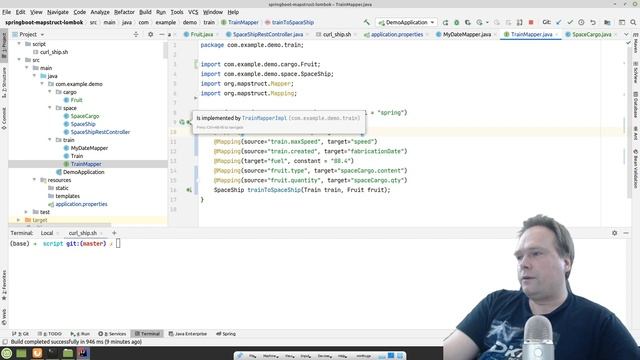Screen dimensions: 640x360
Task: Open the Java Enterprise tool window button
Action: (188, 334)
